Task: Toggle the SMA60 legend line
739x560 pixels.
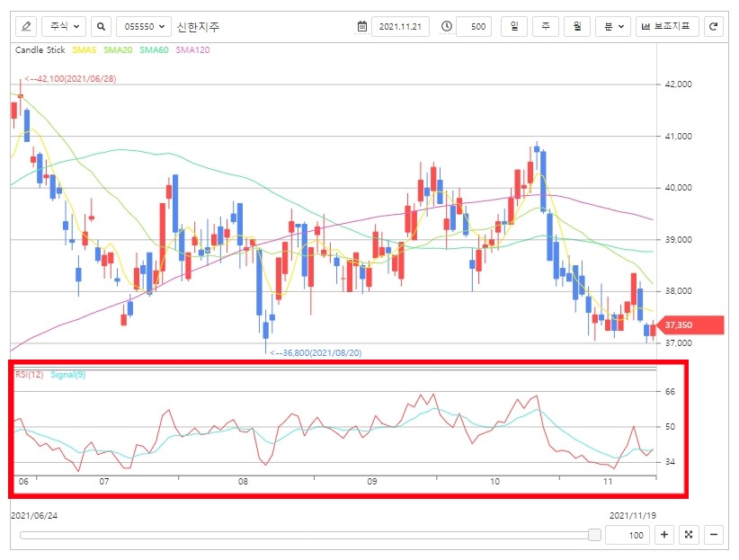Action: pos(154,50)
